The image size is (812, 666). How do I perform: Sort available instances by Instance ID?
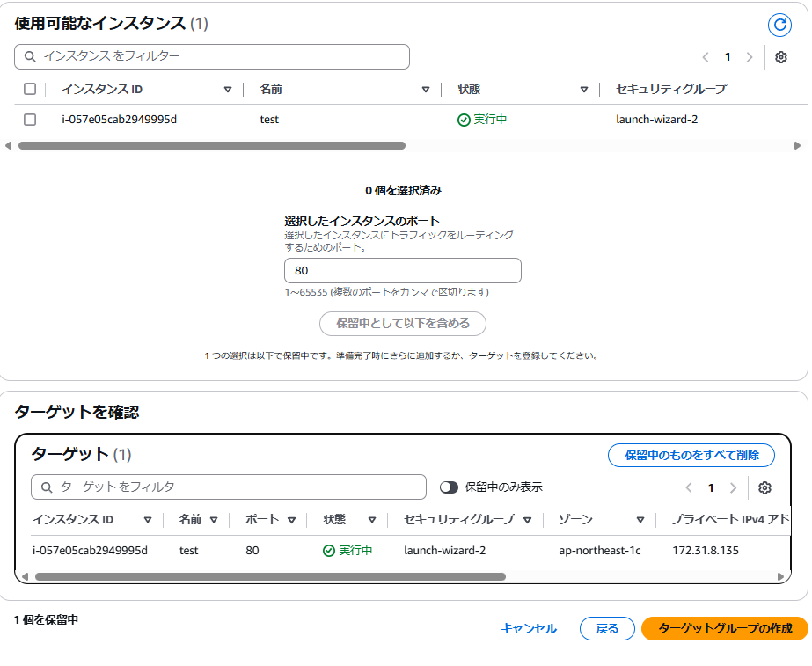(227, 90)
